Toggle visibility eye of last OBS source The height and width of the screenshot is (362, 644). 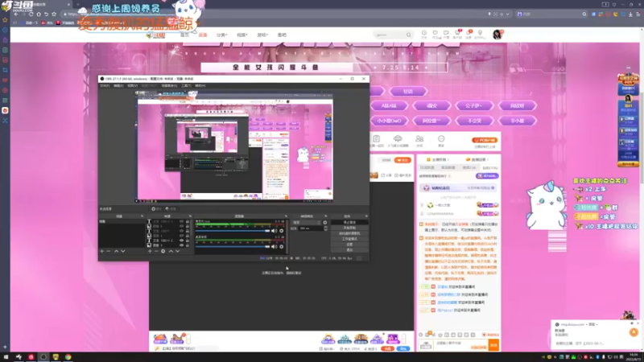[x=182, y=245]
